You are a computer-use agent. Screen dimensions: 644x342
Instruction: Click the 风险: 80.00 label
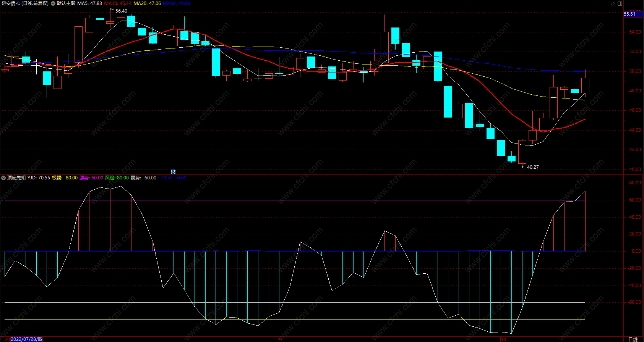point(117,178)
